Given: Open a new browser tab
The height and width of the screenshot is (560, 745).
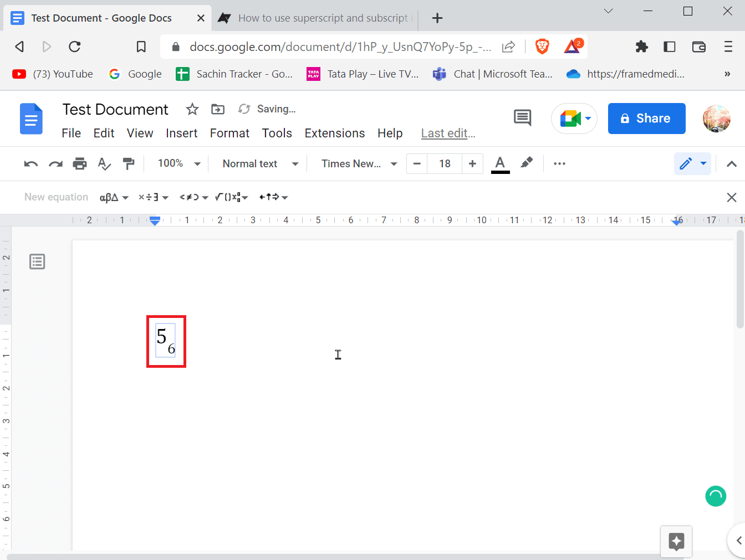Looking at the screenshot, I should tap(437, 18).
